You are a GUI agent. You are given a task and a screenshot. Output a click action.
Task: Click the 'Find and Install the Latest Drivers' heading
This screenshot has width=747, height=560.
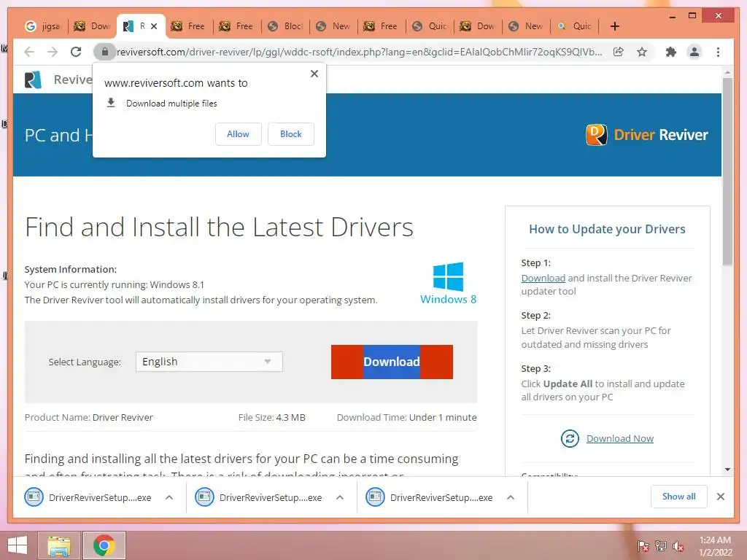[x=219, y=227]
